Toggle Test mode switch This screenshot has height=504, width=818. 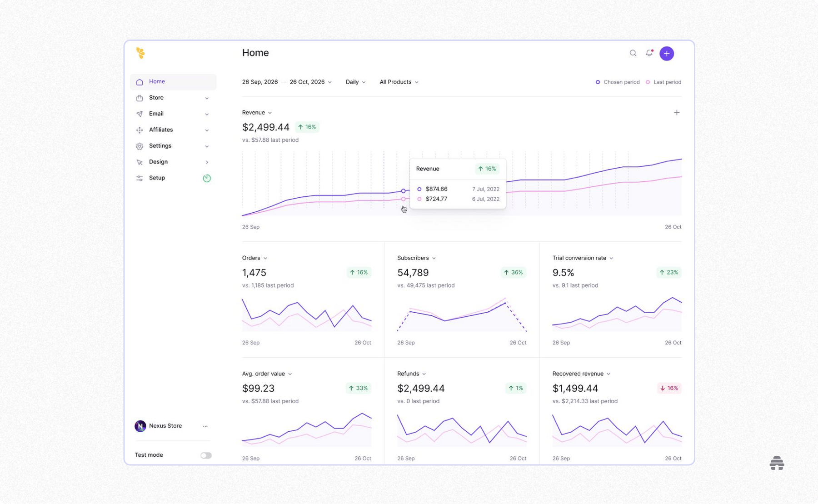(x=205, y=455)
